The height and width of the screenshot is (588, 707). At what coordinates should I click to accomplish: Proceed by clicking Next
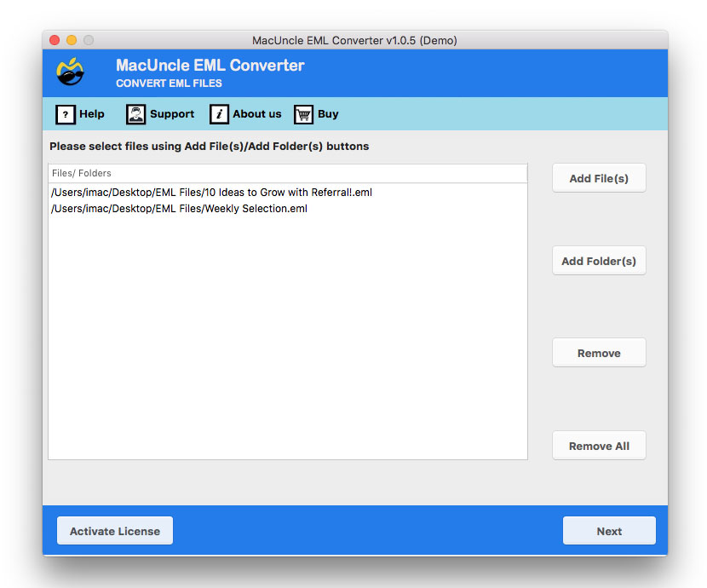tap(609, 530)
